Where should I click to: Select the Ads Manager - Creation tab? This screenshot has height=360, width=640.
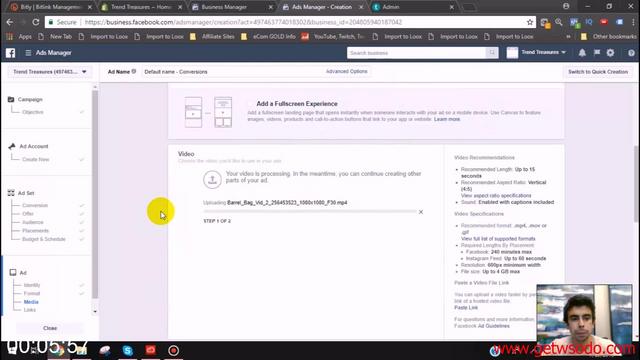point(322,7)
